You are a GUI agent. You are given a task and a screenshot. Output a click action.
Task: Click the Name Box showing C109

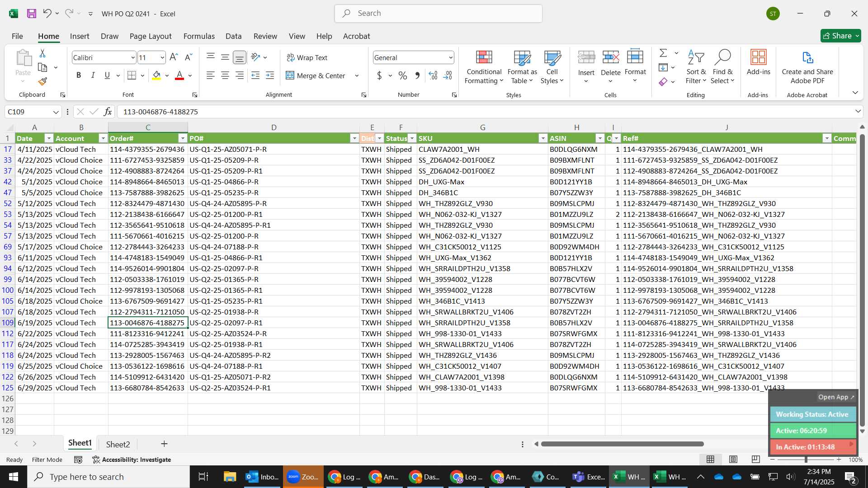[x=33, y=112]
